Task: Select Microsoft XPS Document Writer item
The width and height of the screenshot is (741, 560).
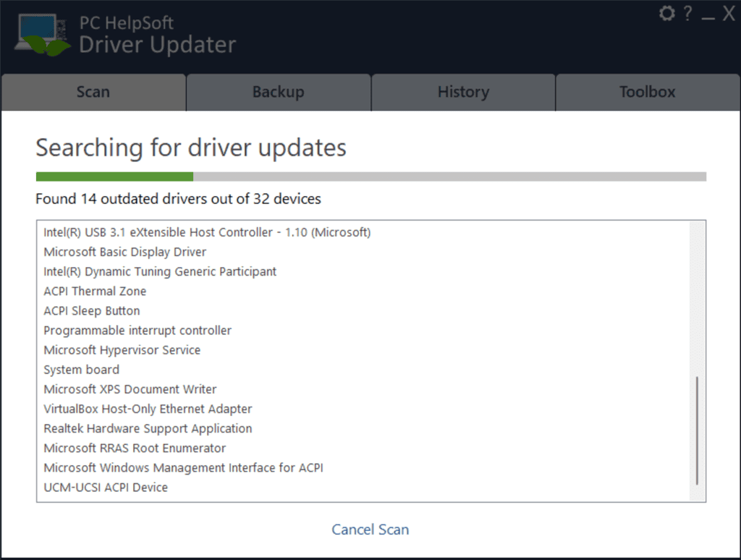Action: coord(130,389)
